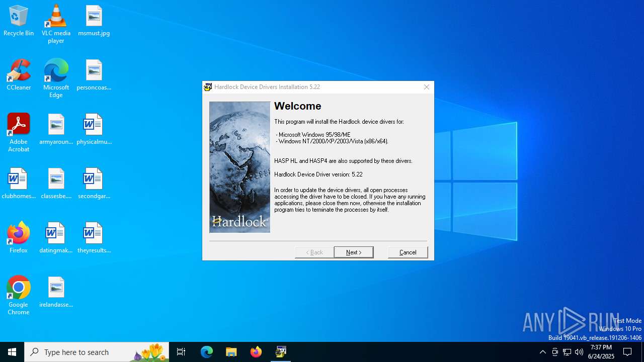
Task: Click the Meet Now tray icon
Action: coord(555,352)
